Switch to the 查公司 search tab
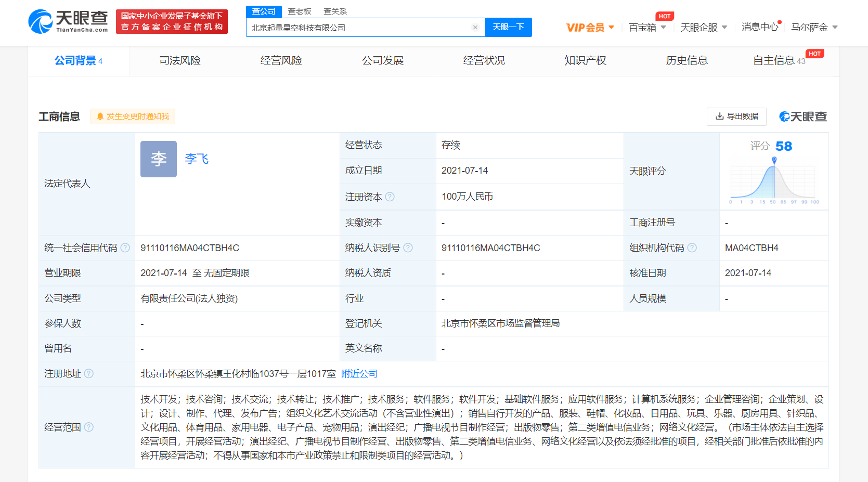 point(264,11)
